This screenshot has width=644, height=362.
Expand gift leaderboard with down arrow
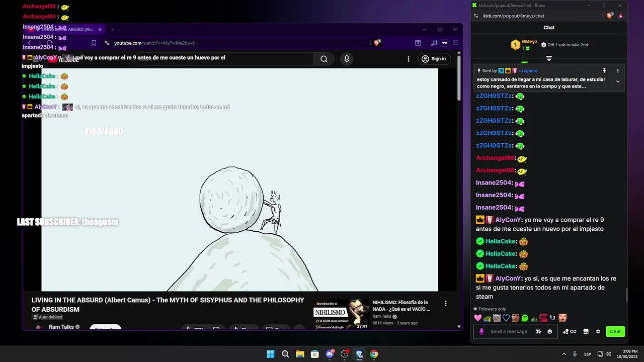pos(549,59)
